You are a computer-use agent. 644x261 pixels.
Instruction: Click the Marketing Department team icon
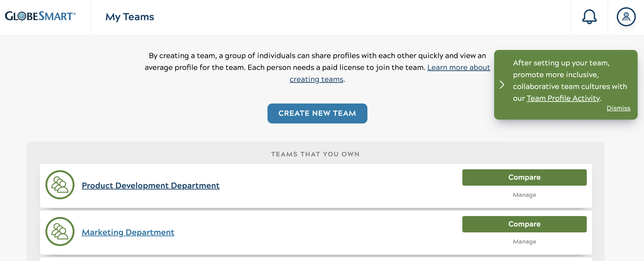pyautogui.click(x=60, y=231)
